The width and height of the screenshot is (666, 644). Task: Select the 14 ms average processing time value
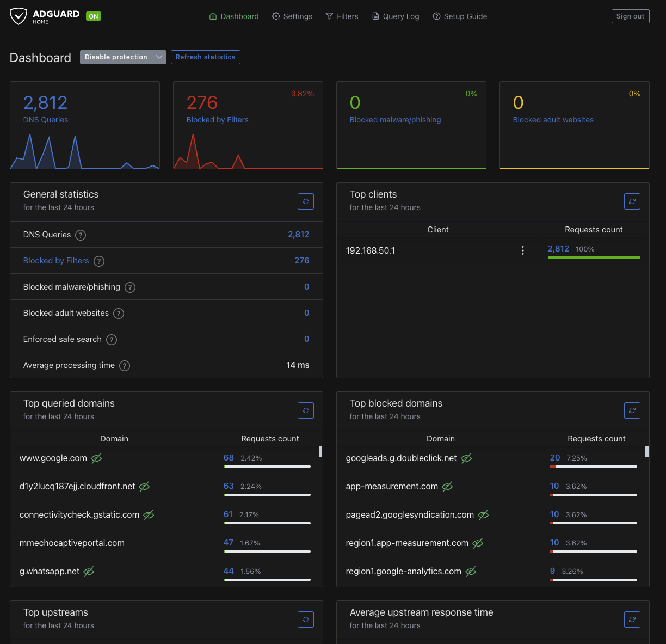click(x=298, y=365)
